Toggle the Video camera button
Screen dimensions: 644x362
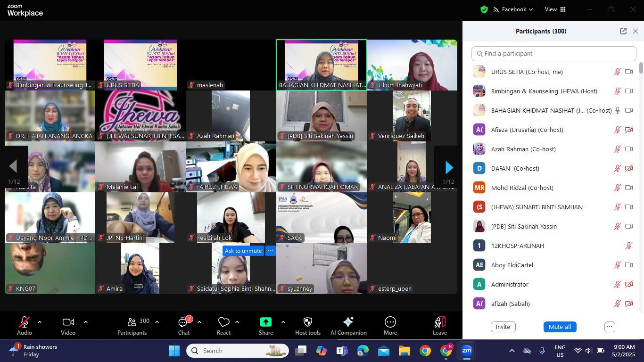[68, 322]
